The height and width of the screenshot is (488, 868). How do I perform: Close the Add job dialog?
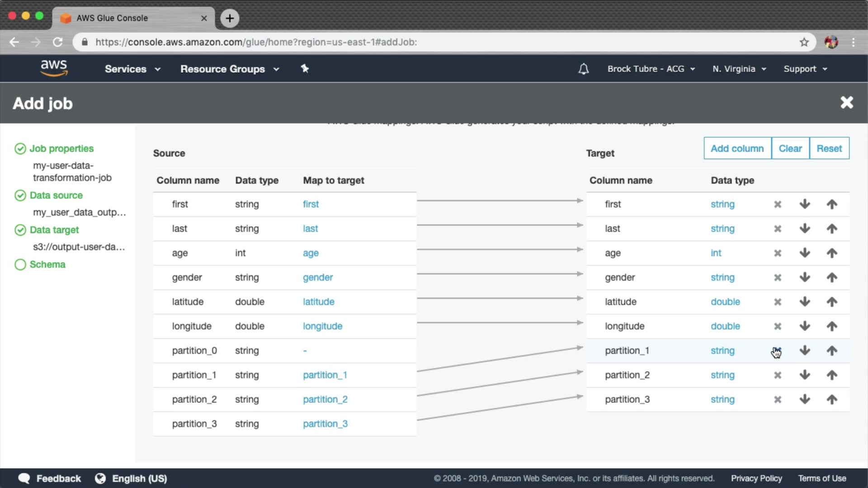pos(846,103)
